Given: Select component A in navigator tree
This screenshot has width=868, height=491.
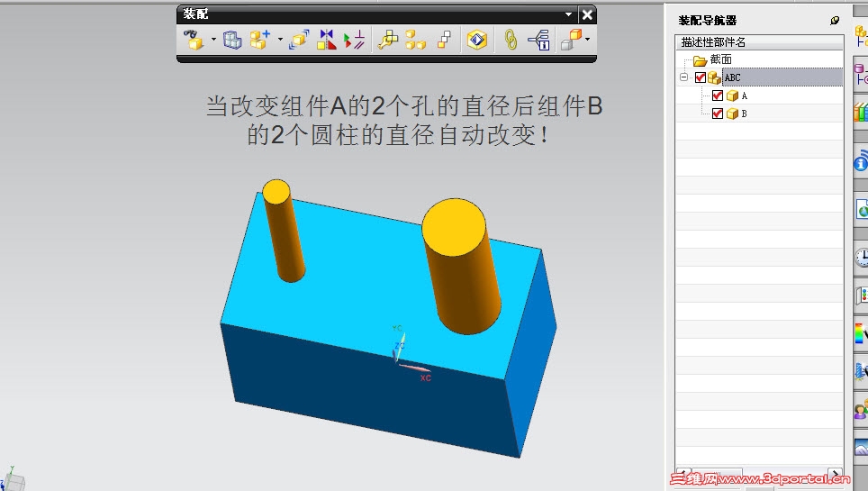Looking at the screenshot, I should 744,95.
